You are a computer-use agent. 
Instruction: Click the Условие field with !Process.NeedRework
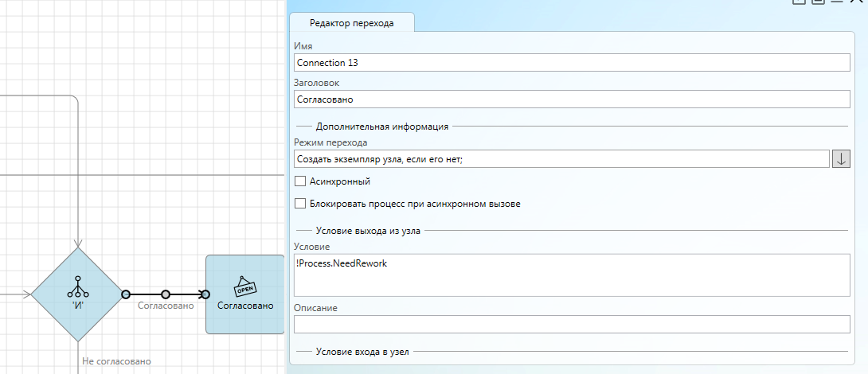(x=571, y=275)
